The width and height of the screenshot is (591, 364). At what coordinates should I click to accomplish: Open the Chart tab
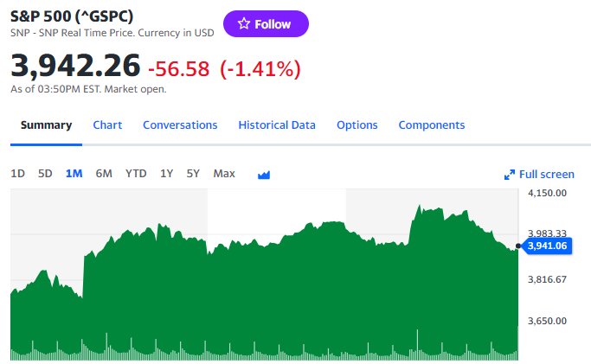point(107,125)
